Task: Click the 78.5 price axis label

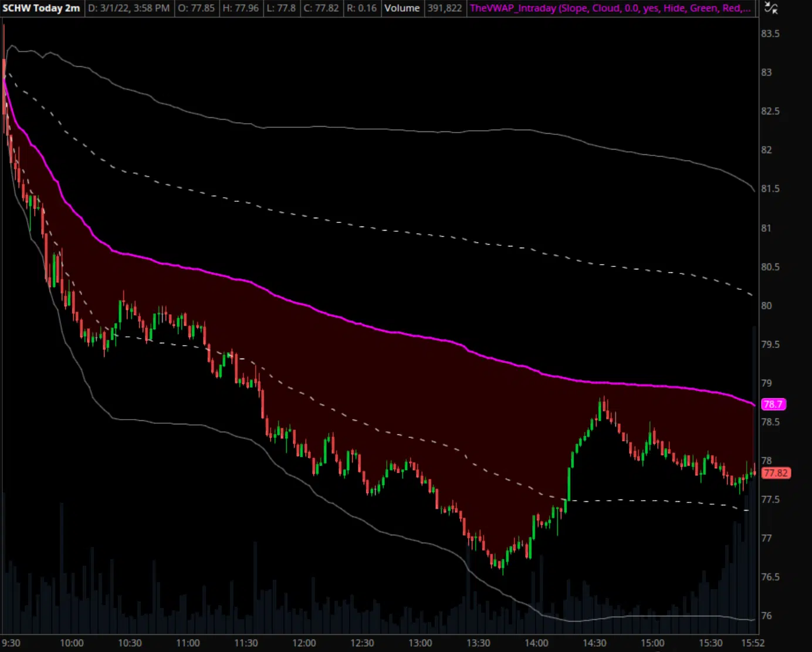Action: pyautogui.click(x=770, y=421)
